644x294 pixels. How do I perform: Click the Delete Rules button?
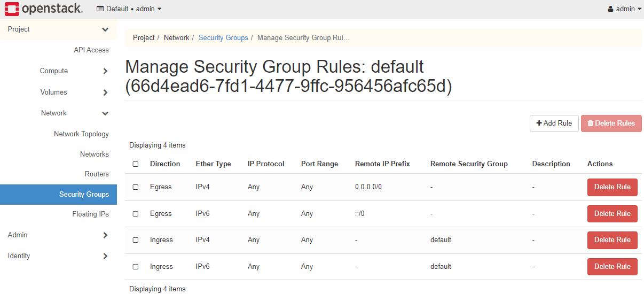pos(611,123)
